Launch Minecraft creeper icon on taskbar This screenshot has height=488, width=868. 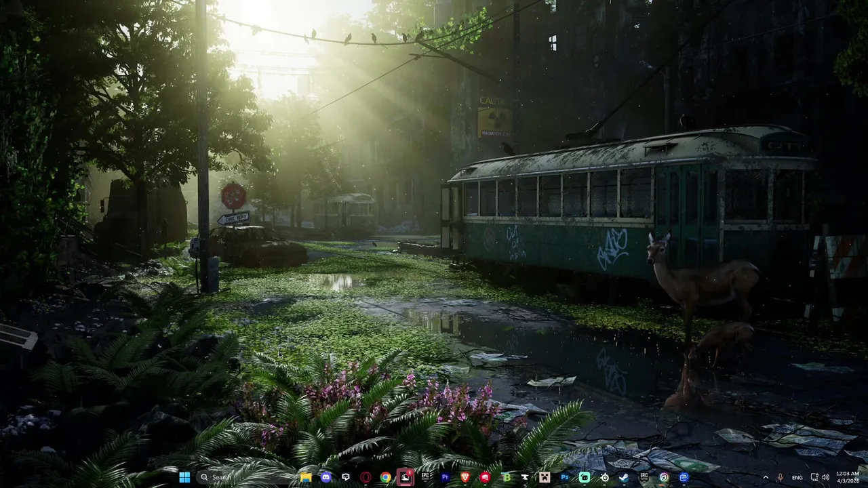(x=545, y=477)
